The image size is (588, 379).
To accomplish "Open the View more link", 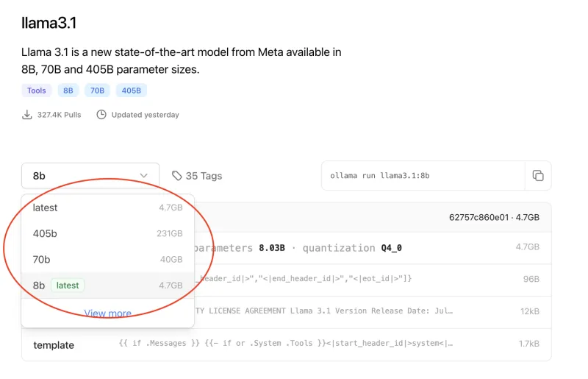I will tap(107, 314).
